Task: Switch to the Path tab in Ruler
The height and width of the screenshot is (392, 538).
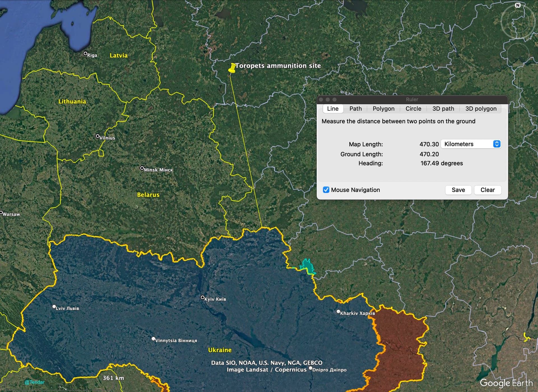Action: point(355,109)
